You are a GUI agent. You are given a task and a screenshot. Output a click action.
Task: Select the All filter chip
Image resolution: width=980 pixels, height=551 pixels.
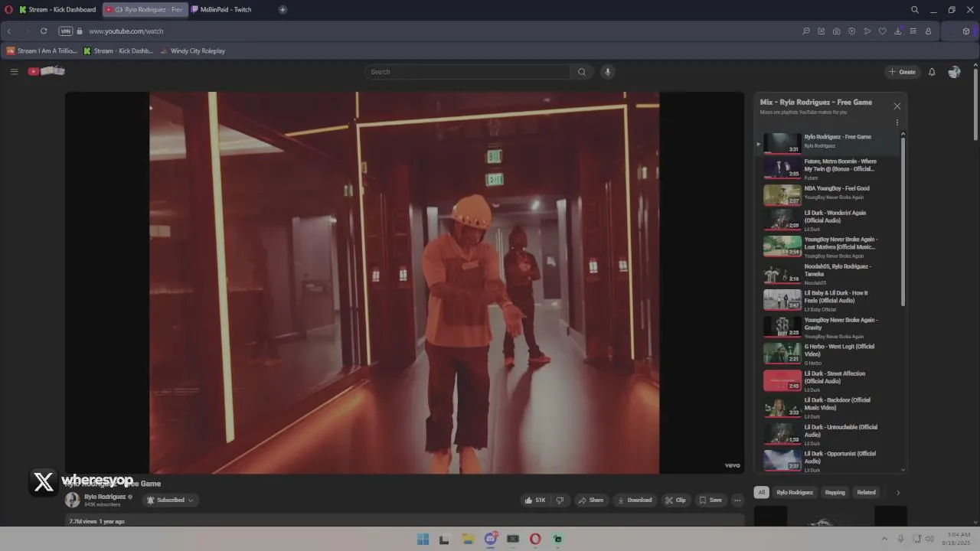(761, 492)
